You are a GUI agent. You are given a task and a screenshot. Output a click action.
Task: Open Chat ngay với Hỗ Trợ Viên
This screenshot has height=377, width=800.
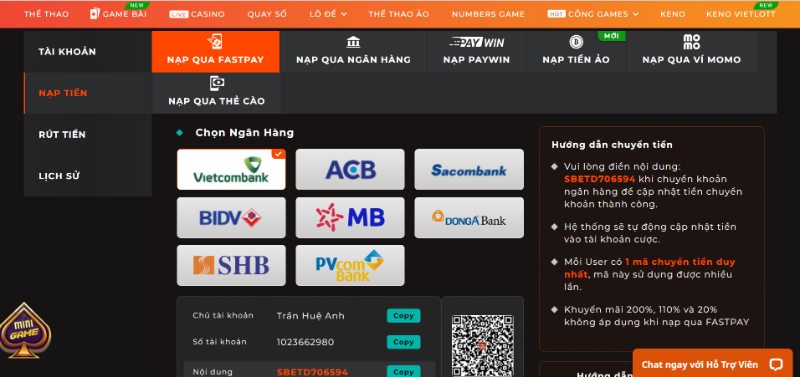click(712, 364)
